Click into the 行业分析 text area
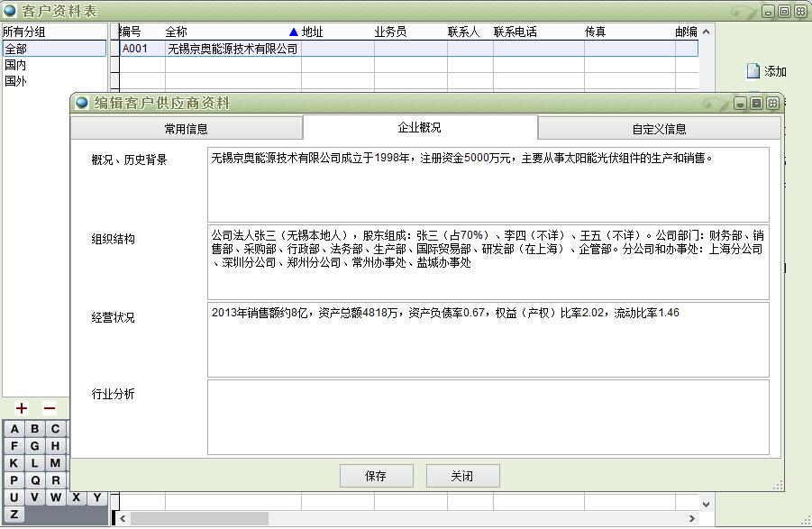This screenshot has width=812, height=529. click(488, 417)
